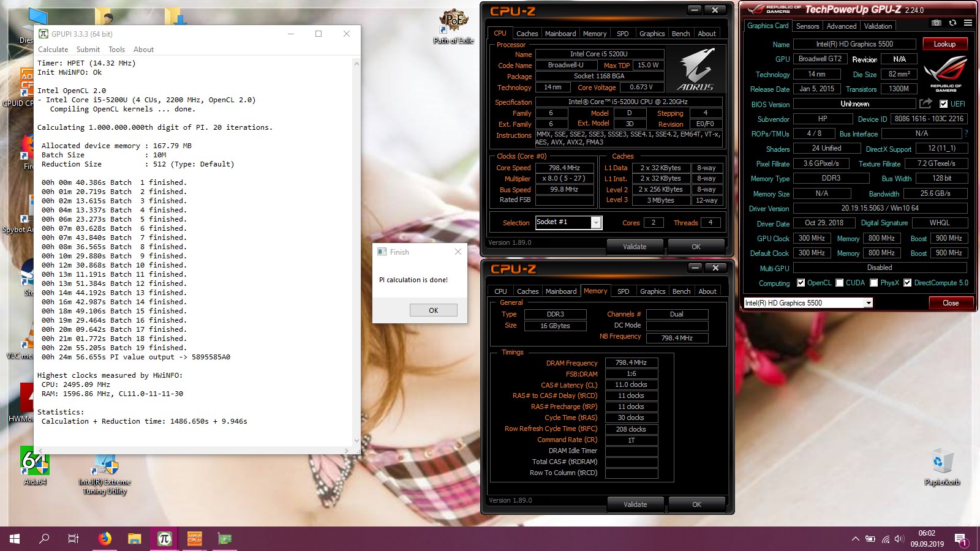Screen dimensions: 980x551
Task: Open Task View on the taskbar
Action: pyautogui.click(x=73, y=539)
